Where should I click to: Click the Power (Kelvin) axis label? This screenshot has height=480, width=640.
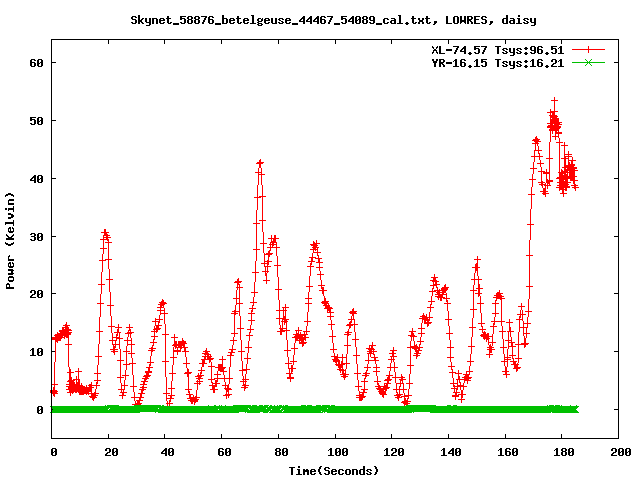tap(10, 241)
